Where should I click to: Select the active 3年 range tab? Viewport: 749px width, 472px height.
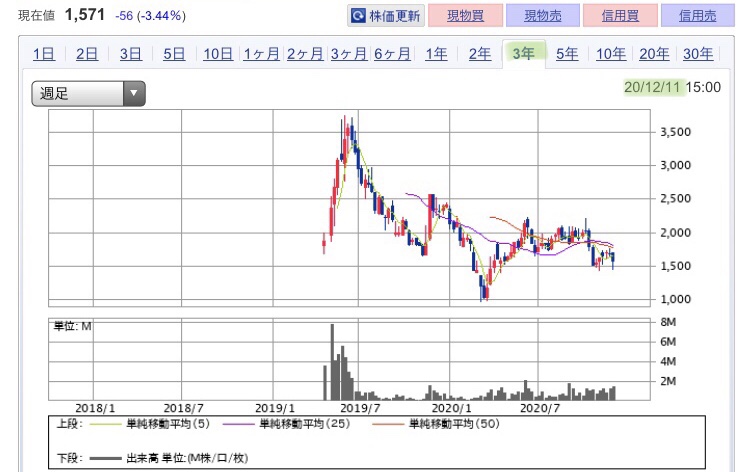click(x=524, y=54)
